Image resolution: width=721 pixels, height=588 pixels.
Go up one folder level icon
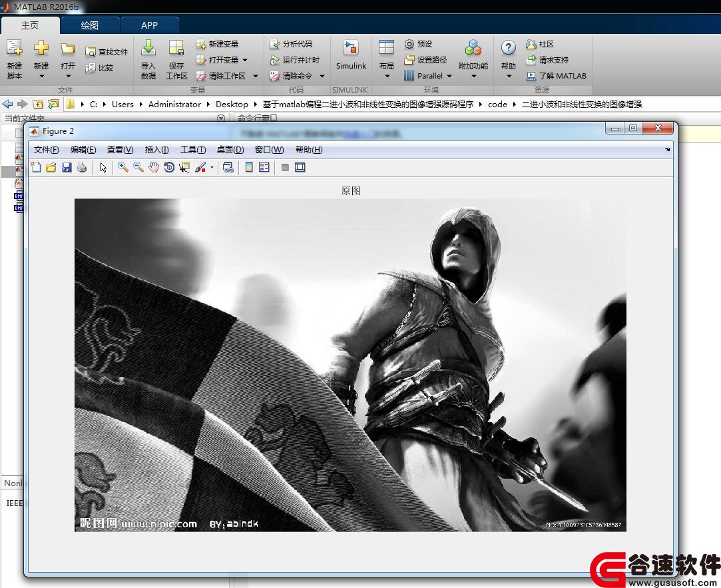click(38, 104)
